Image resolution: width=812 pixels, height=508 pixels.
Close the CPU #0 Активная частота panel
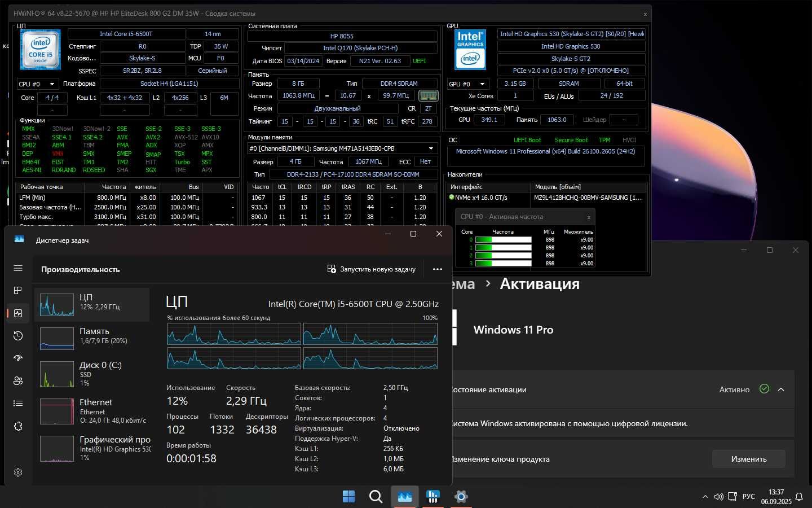point(589,217)
